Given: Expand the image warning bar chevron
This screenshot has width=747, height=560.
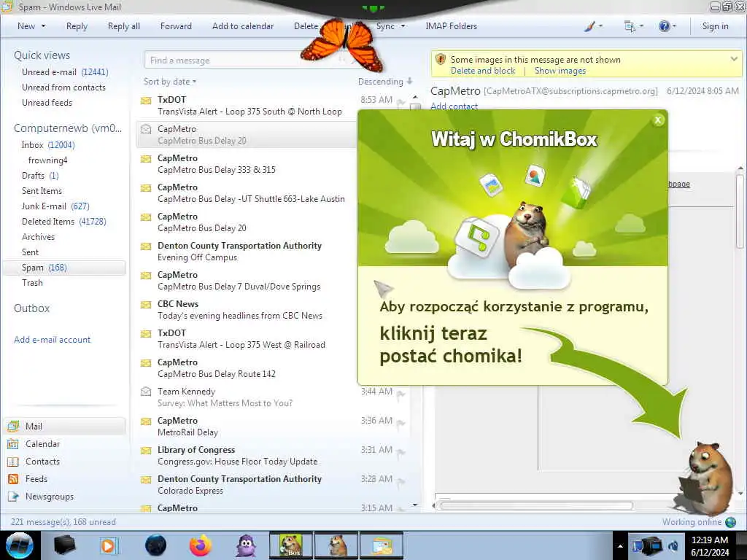Looking at the screenshot, I should point(734,59).
